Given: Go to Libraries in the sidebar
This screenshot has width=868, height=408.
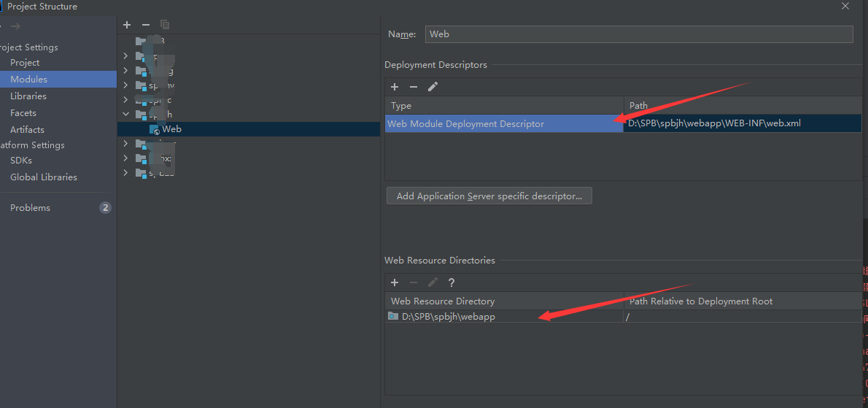Looking at the screenshot, I should tap(28, 96).
